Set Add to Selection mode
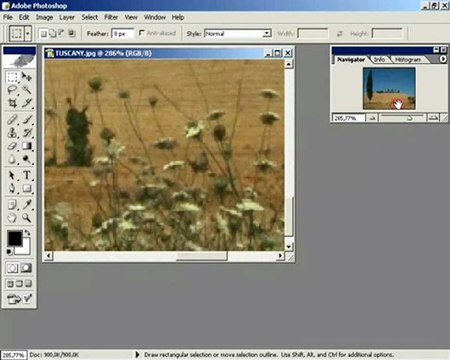This screenshot has height=360, width=450. point(53,33)
